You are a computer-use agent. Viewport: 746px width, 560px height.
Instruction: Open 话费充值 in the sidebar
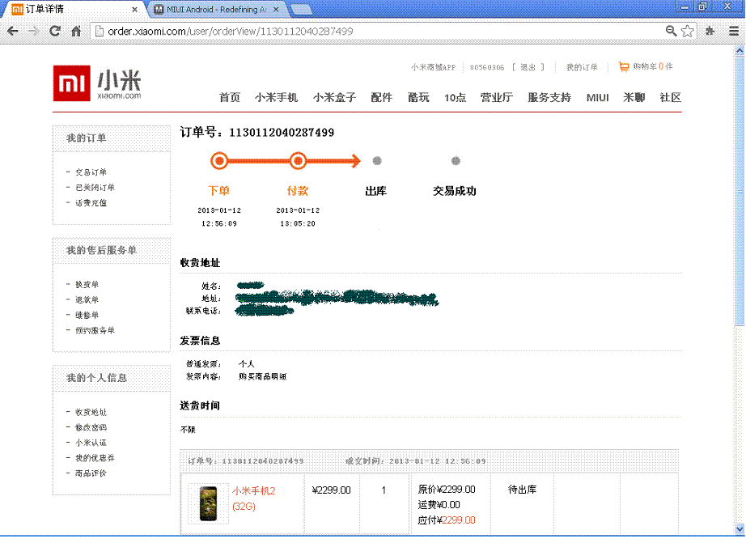click(x=91, y=202)
